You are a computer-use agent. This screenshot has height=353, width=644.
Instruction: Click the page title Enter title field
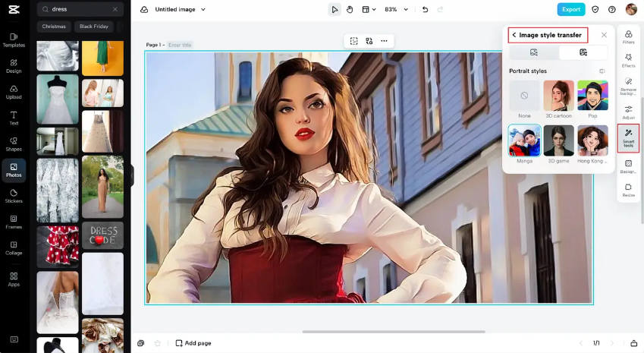pyautogui.click(x=180, y=45)
